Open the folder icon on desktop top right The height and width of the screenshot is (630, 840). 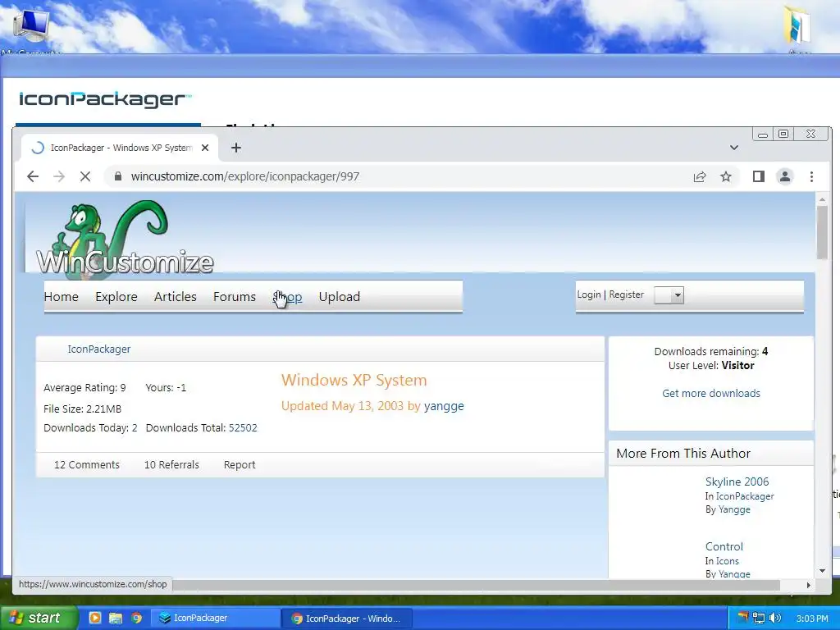(797, 27)
